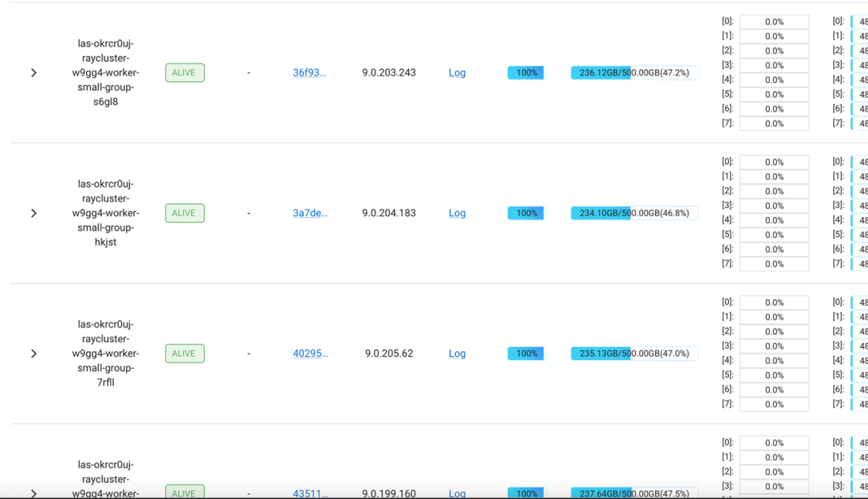Click ALIVE status badge of 7rfll node

[185, 354]
